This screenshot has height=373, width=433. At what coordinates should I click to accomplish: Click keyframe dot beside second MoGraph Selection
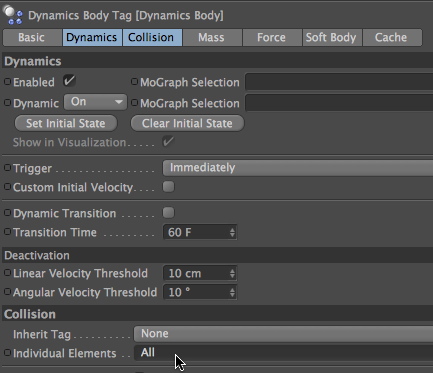click(x=134, y=103)
